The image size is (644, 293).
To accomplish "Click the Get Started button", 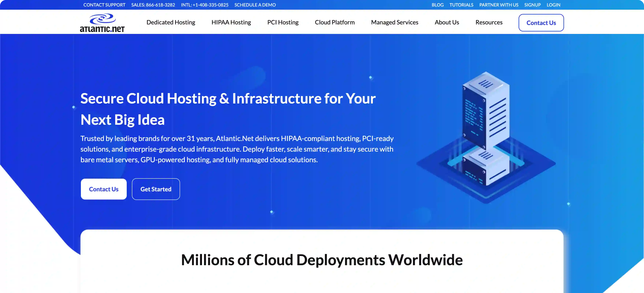I will (x=156, y=189).
